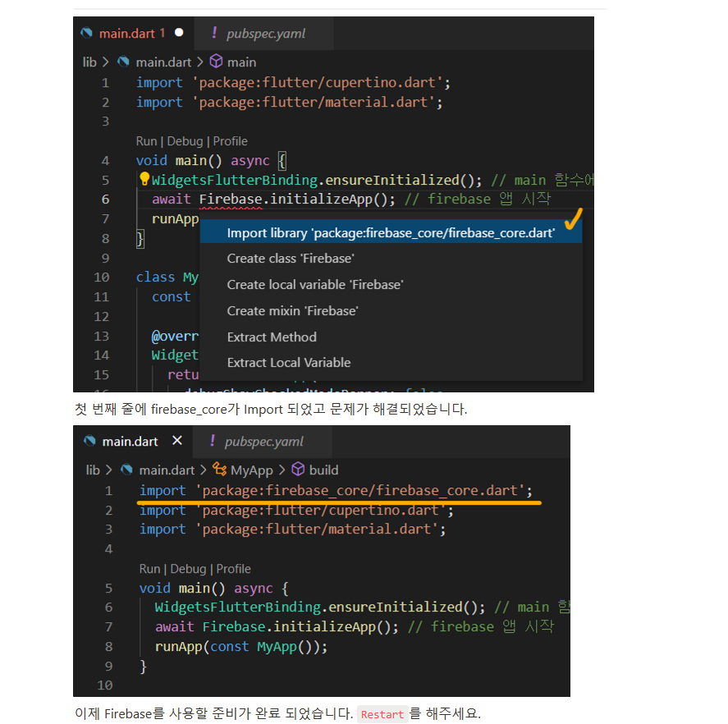Click Debug code lens in the upper editor
The width and height of the screenshot is (728, 724).
(x=185, y=141)
